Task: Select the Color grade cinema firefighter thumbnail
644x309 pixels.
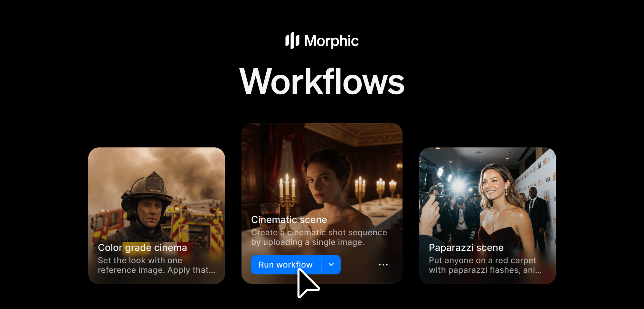Action: [157, 193]
